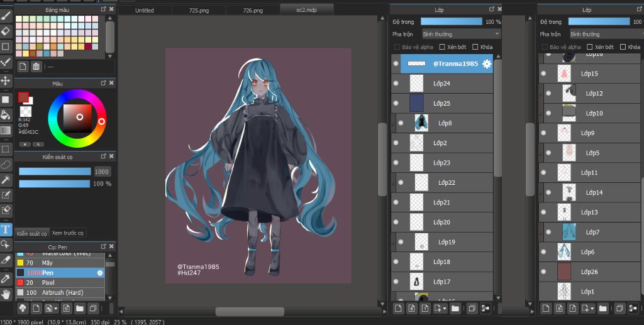Click the folder icon in brush panel
The image size is (644, 325).
click(80, 308)
